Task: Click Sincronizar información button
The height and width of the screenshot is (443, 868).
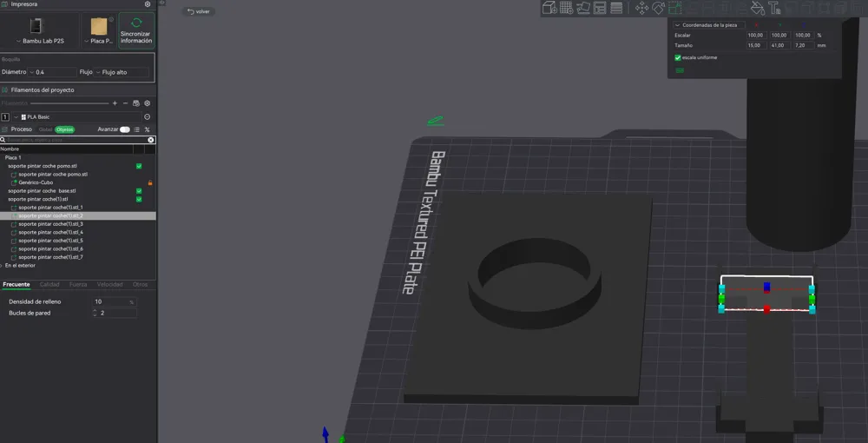Action: [x=136, y=30]
